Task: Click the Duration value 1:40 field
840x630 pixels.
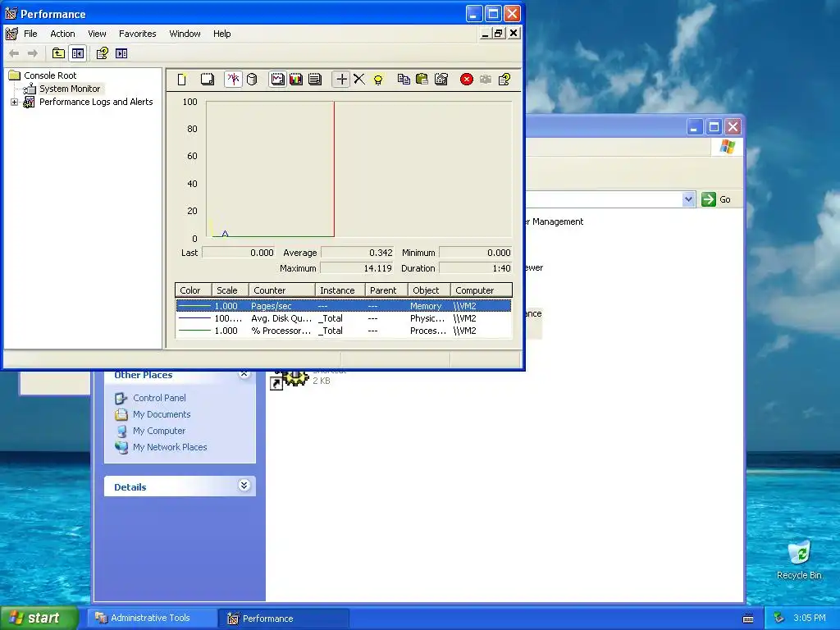Action: [476, 268]
